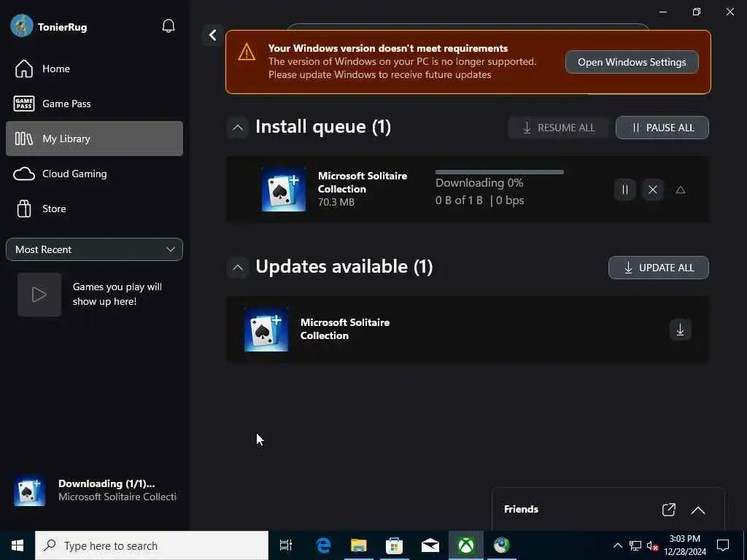The height and width of the screenshot is (560, 747).
Task: Click Open Windows Settings button
Action: click(x=632, y=63)
